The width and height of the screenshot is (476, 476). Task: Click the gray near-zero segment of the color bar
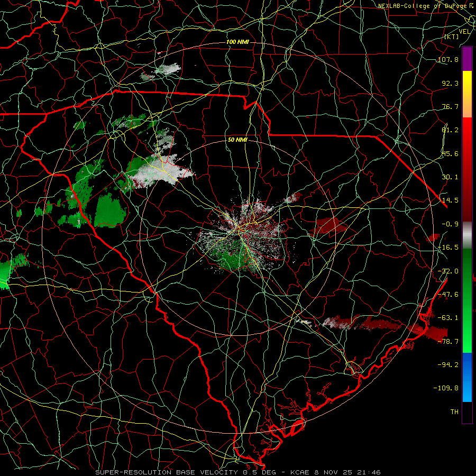click(467, 235)
